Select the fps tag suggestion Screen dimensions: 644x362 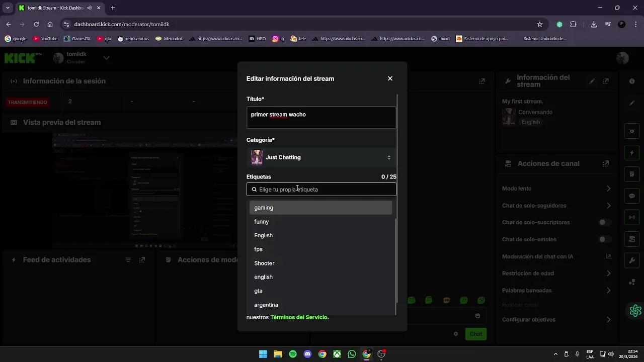320,249
